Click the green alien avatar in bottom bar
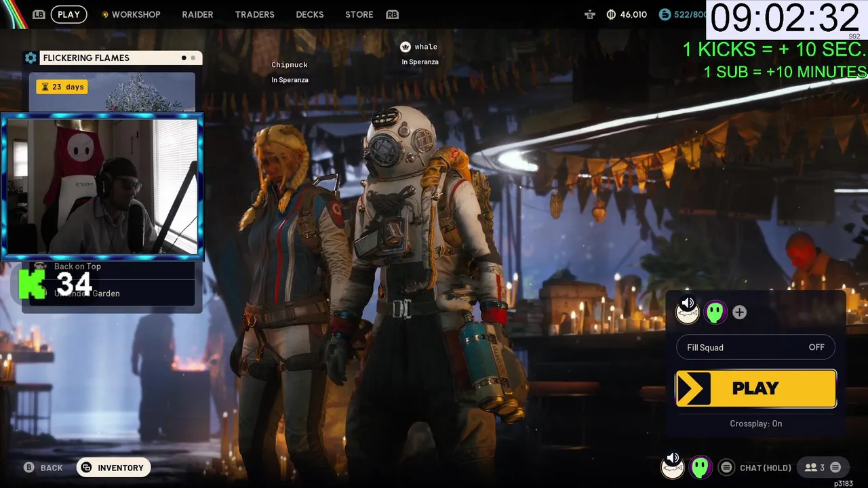Image resolution: width=868 pixels, height=488 pixels. (x=701, y=467)
